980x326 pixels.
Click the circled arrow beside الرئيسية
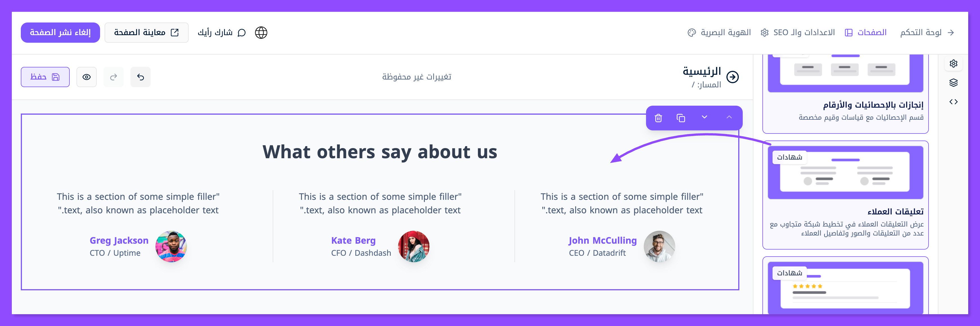(732, 77)
